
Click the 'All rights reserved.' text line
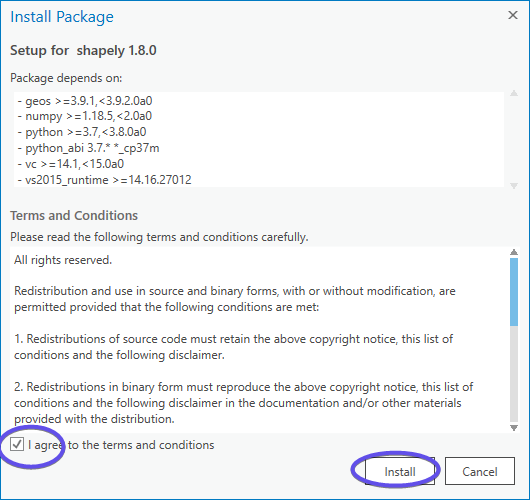(63, 260)
